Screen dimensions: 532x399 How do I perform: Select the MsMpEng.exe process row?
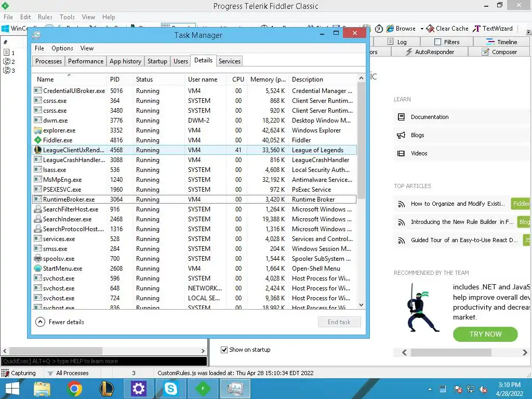pos(194,179)
